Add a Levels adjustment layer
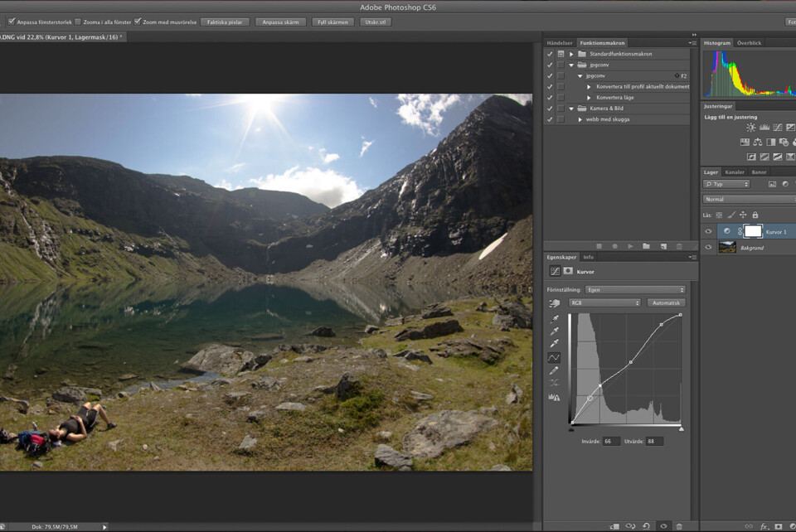The height and width of the screenshot is (532, 796). pyautogui.click(x=764, y=128)
